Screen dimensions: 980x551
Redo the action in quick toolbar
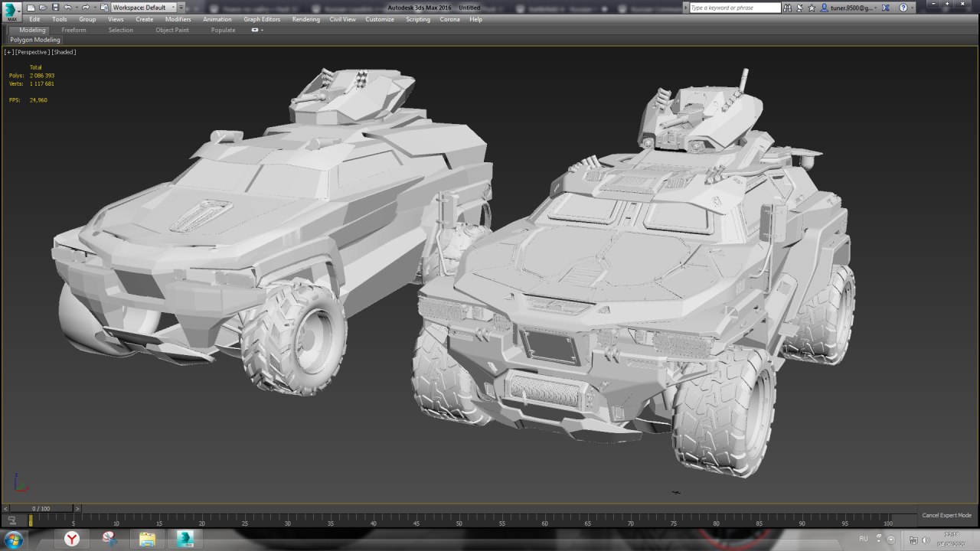(x=85, y=7)
